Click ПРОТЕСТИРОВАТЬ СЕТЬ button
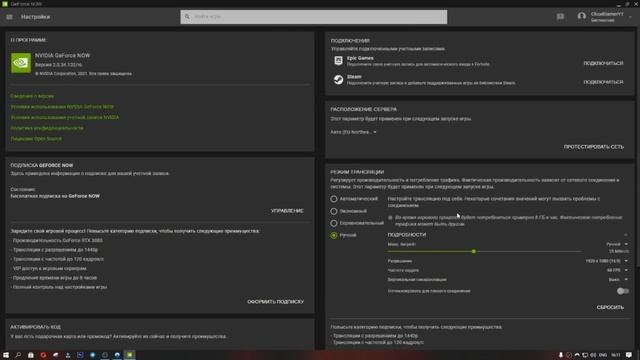 pos(594,147)
